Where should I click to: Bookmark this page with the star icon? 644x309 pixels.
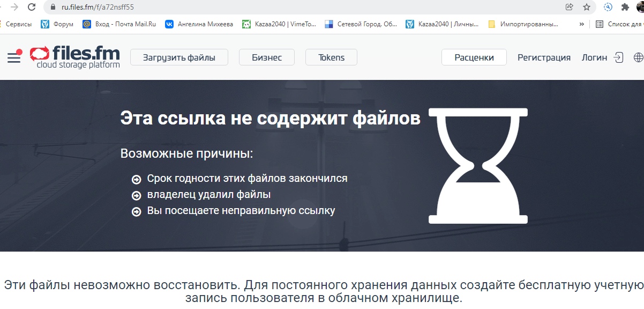tap(587, 7)
